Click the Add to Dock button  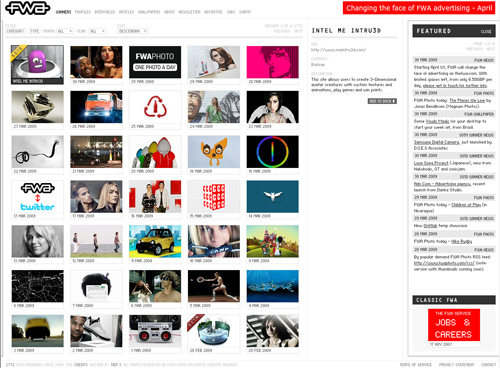(382, 101)
